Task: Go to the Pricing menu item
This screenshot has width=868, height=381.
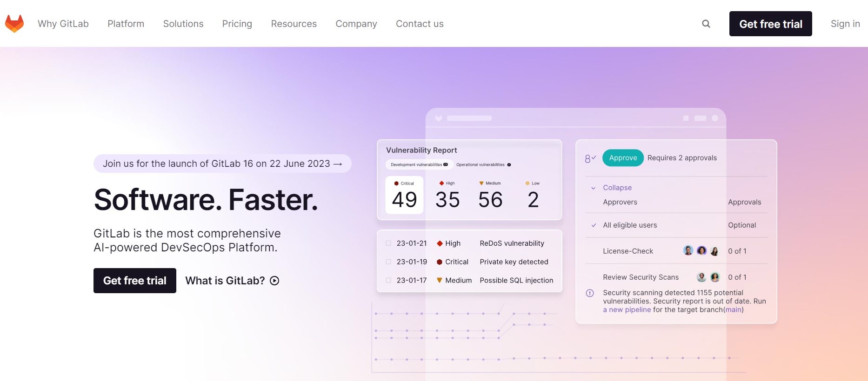Action: (x=237, y=24)
